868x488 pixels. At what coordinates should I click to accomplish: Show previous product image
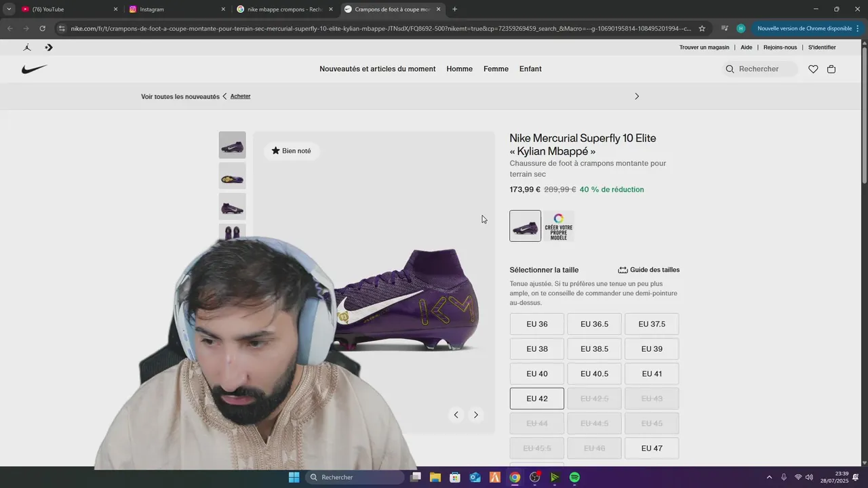point(456,415)
